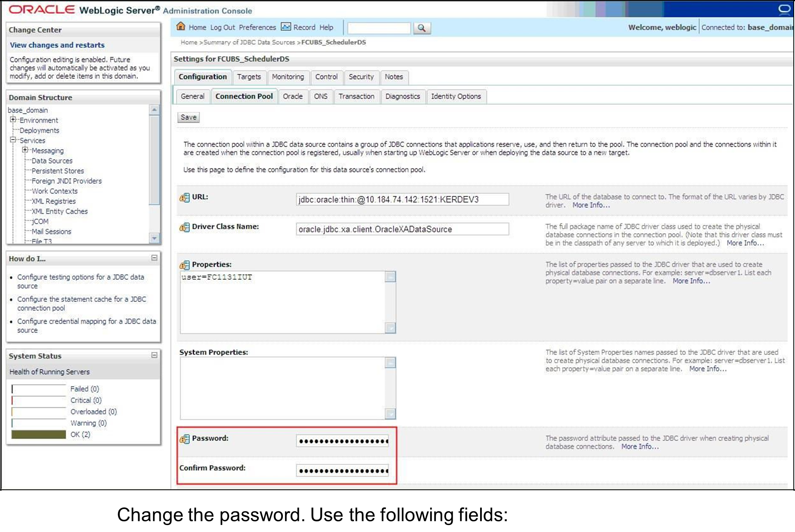Image resolution: width=795 pixels, height=532 pixels.
Task: Click the Record chart icon
Action: 286,27
